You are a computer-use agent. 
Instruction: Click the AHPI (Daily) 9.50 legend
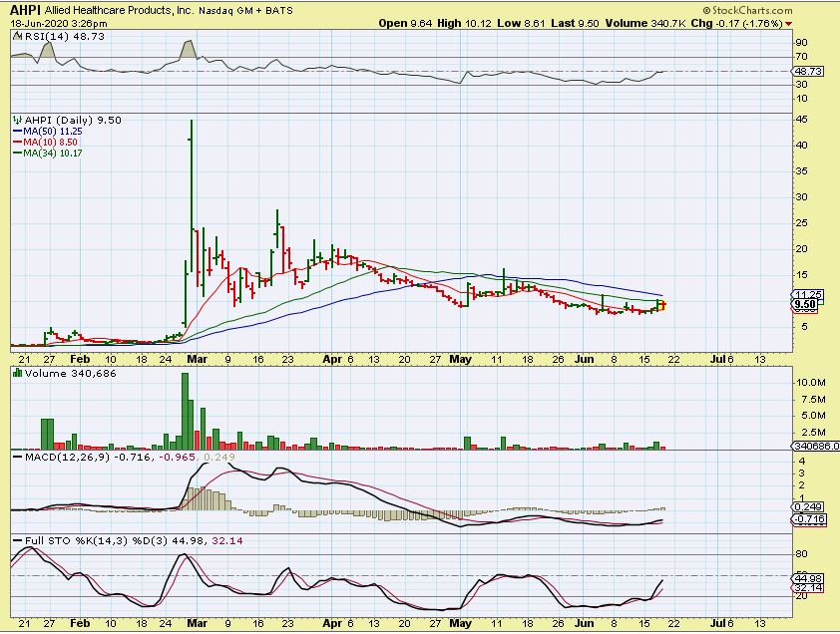pos(73,120)
